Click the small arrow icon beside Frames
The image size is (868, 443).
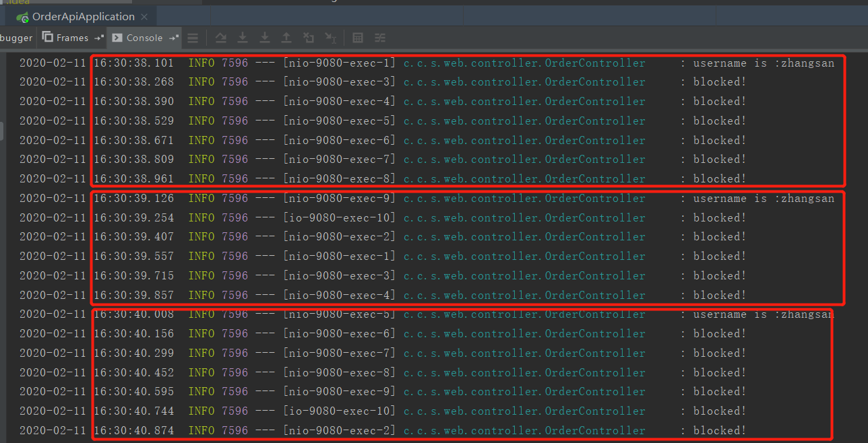pyautogui.click(x=99, y=38)
